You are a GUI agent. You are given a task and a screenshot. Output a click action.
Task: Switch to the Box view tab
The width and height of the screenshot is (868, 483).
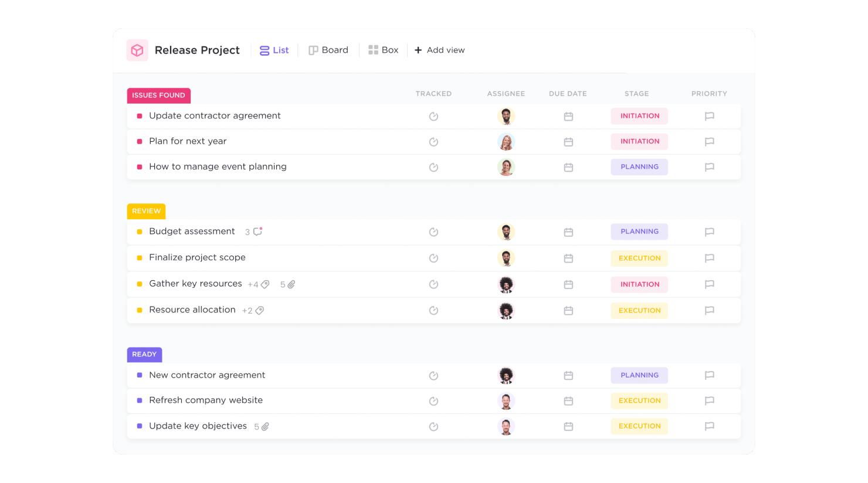[384, 50]
